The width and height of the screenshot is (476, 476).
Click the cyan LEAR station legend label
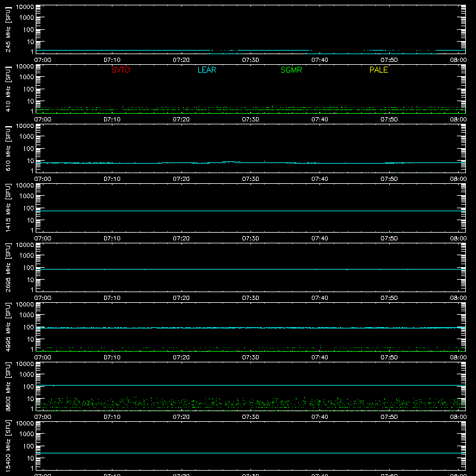[x=206, y=70]
